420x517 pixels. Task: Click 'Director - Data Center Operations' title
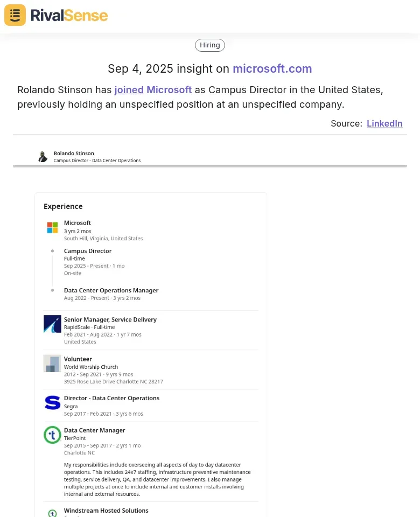click(x=112, y=398)
